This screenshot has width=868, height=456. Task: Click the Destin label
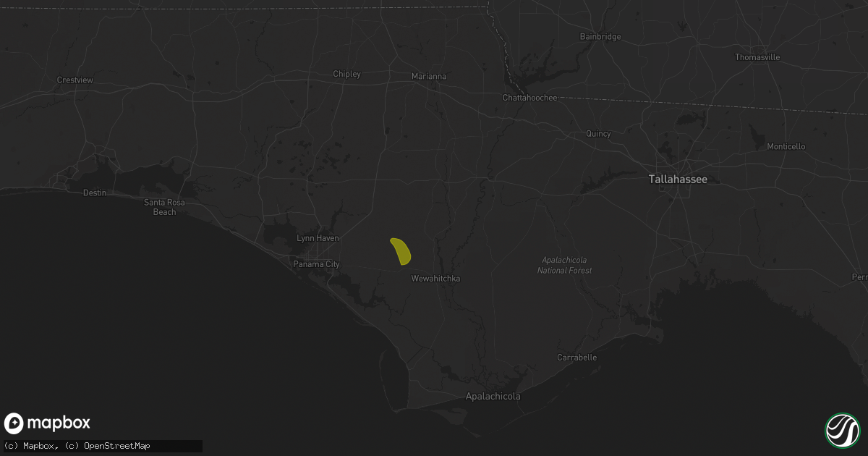[95, 193]
